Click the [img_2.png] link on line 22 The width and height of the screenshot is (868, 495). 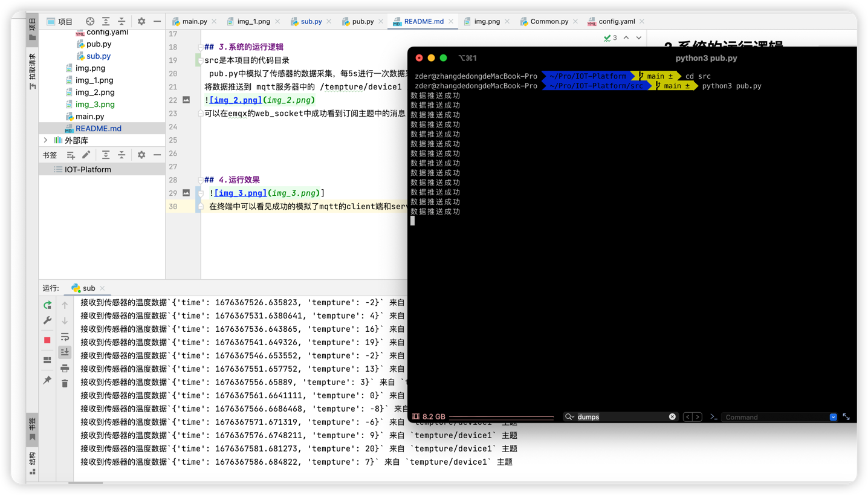click(236, 100)
